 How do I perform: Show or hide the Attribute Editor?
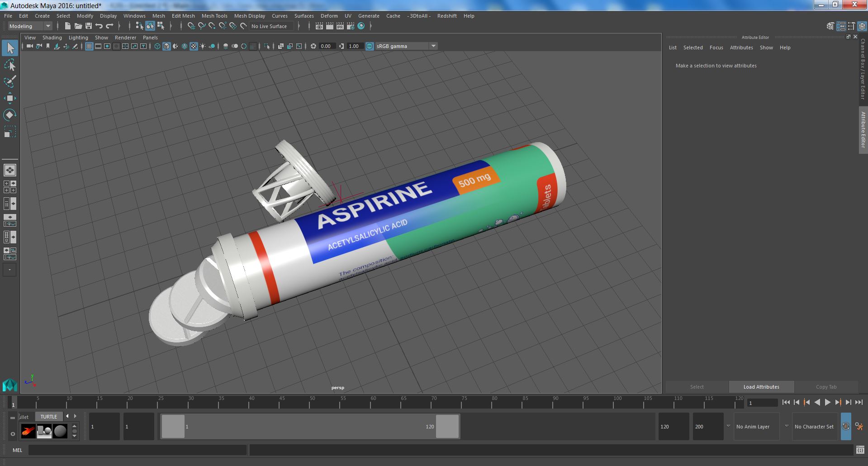click(841, 26)
